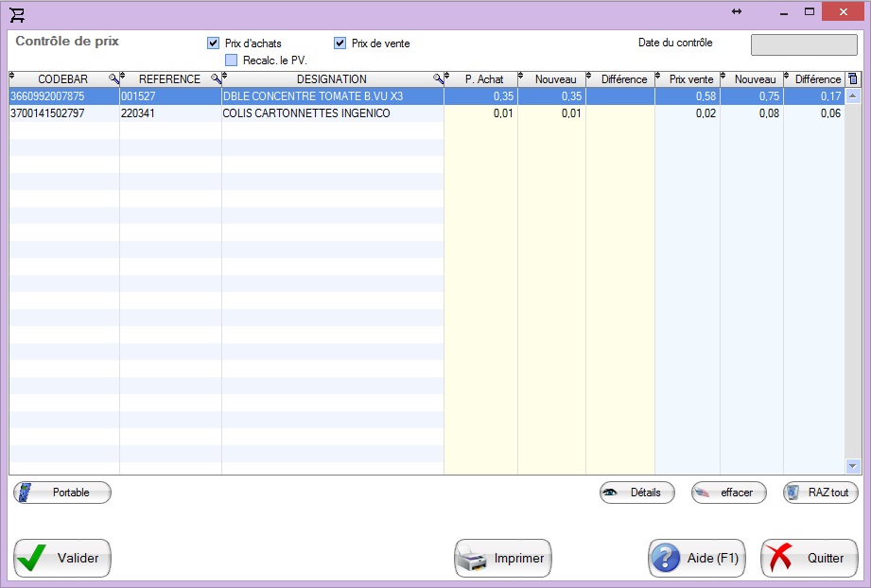Click scrollbar up arrow of table
The width and height of the screenshot is (871, 588).
[853, 96]
